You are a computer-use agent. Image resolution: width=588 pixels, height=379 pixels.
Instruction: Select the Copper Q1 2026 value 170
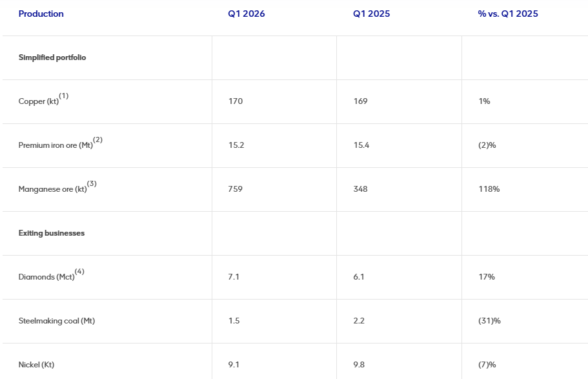point(236,101)
